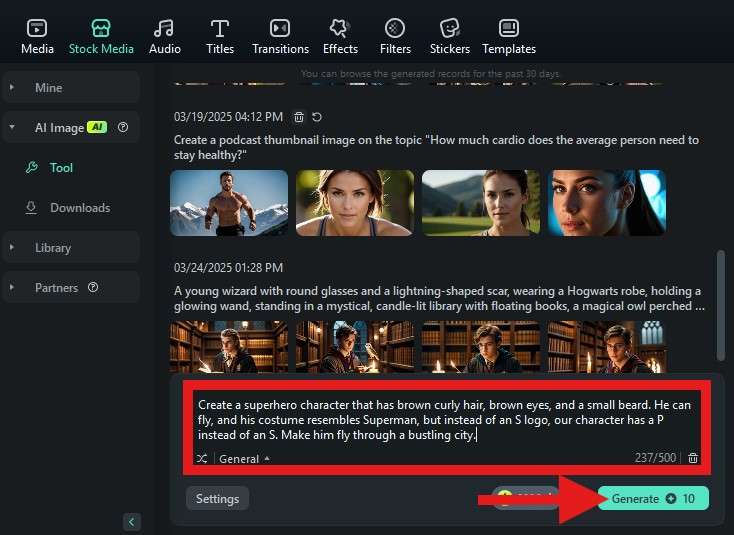The height and width of the screenshot is (535, 734).
Task: Click the 237/500 character counter
Action: click(655, 458)
